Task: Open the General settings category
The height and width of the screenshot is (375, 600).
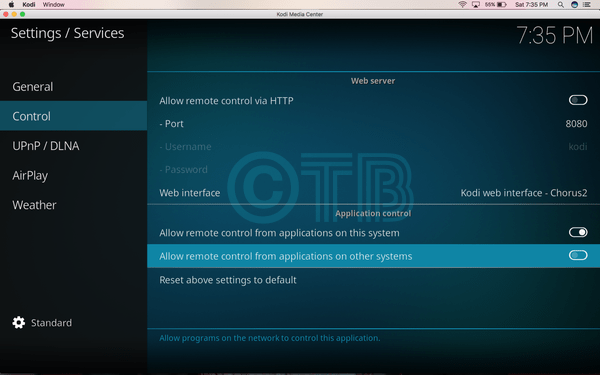Action: 73,86
